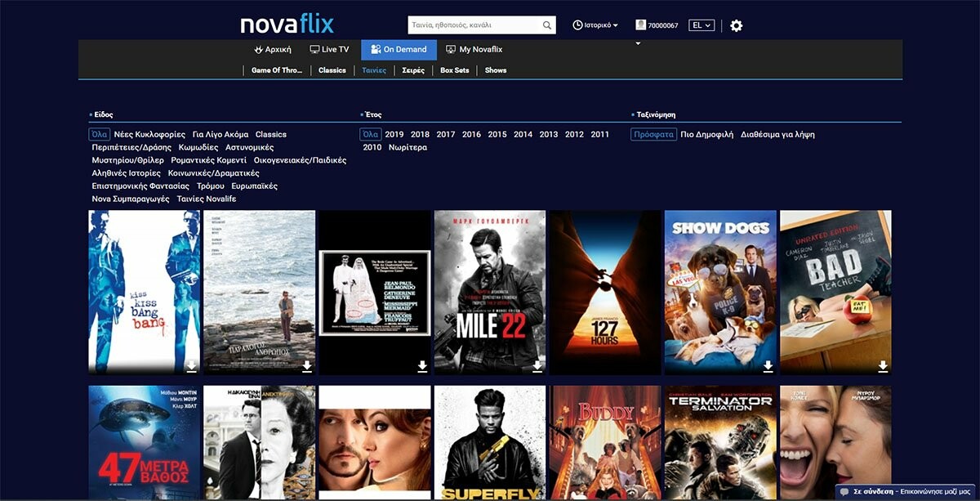Select Όλα under the Έτος filter
Viewport: 980px width, 501px height.
tap(370, 134)
